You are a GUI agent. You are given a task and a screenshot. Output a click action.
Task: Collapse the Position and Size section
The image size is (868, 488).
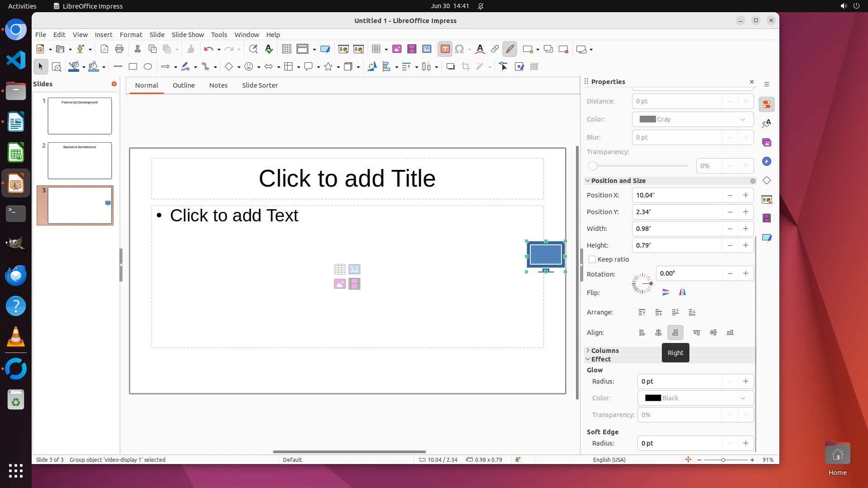point(618,181)
